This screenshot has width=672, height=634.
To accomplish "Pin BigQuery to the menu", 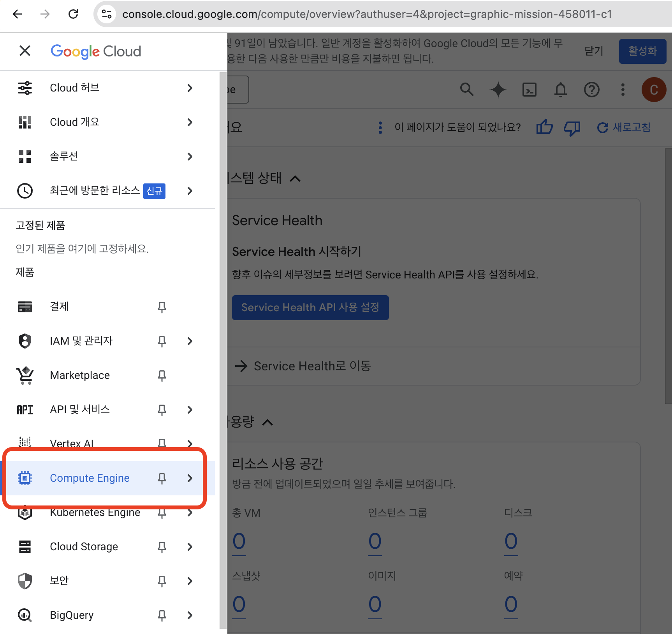I will [162, 616].
